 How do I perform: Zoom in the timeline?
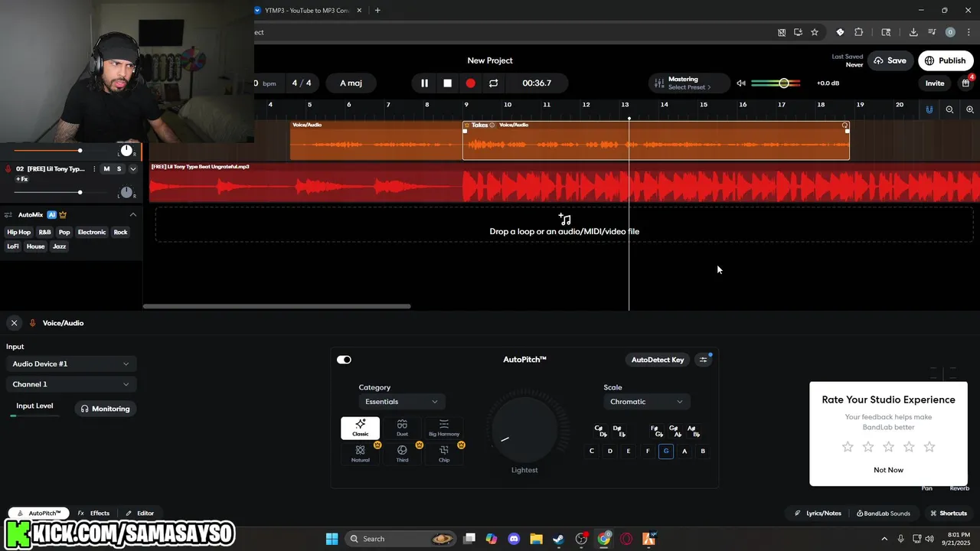970,109
